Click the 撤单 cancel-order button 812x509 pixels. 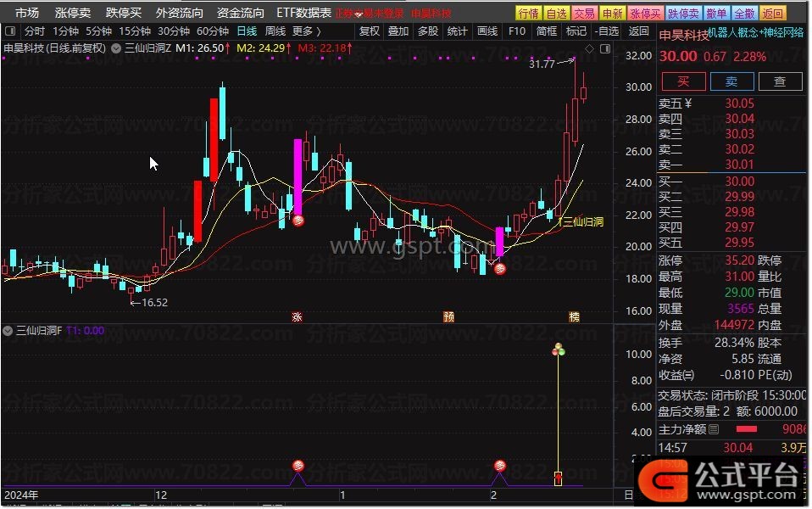pos(716,13)
